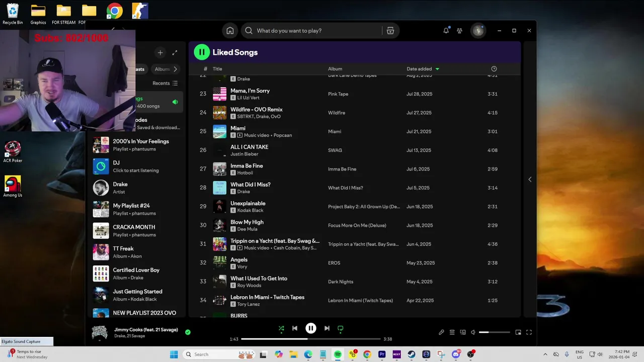Open Connect to a device
The width and height of the screenshot is (644, 362).
point(463,332)
